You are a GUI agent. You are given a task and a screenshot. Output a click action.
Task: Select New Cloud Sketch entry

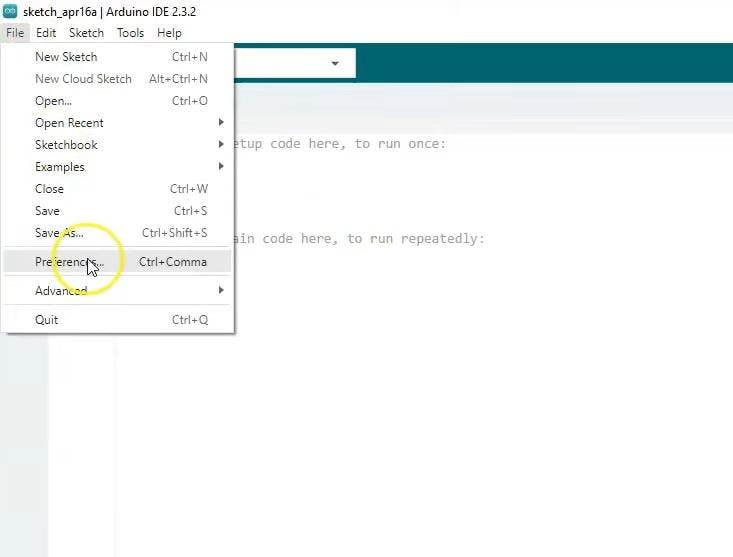coord(117,79)
